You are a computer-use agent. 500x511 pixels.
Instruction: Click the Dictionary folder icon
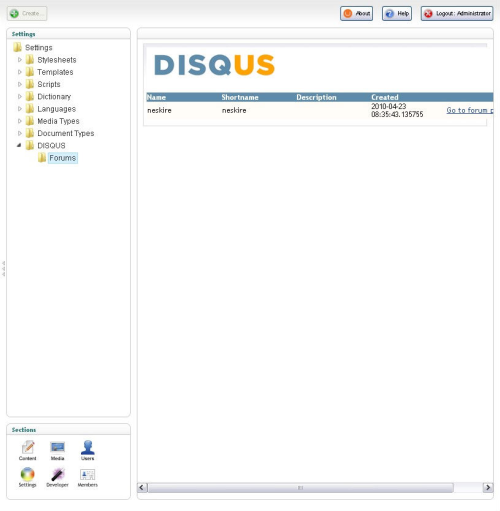30,96
